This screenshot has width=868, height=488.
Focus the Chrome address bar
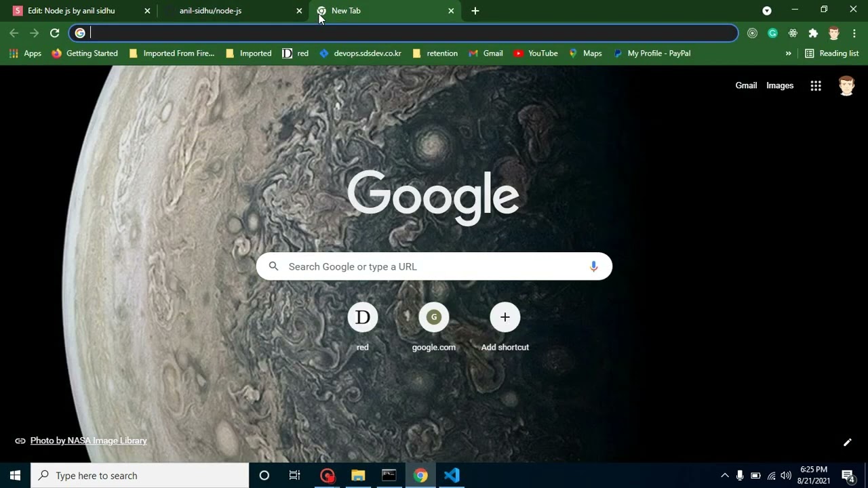coord(403,33)
